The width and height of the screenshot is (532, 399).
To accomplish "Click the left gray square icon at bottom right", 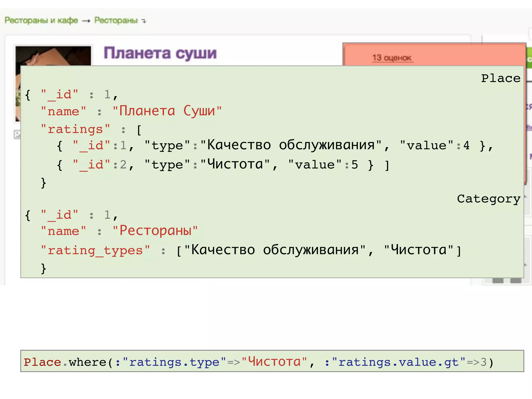I will (x=498, y=281).
